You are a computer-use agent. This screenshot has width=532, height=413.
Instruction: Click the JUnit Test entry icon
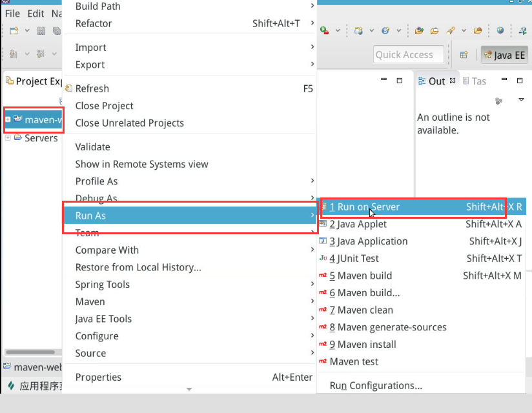323,258
